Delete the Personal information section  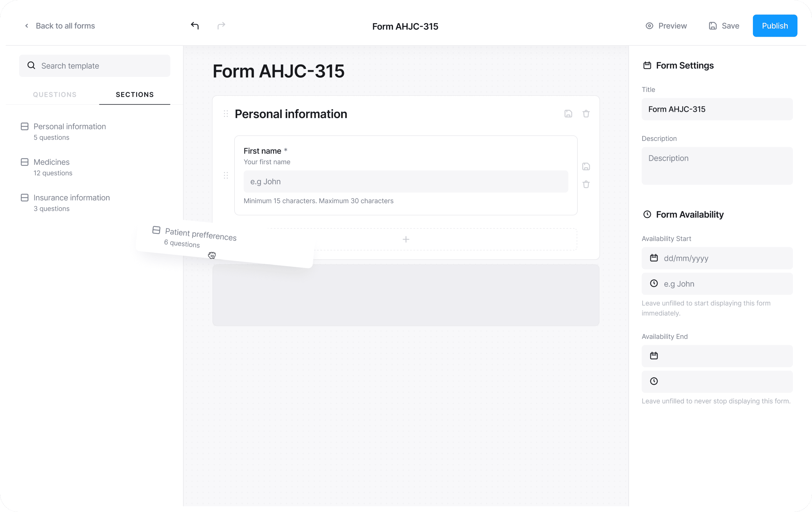coord(586,114)
